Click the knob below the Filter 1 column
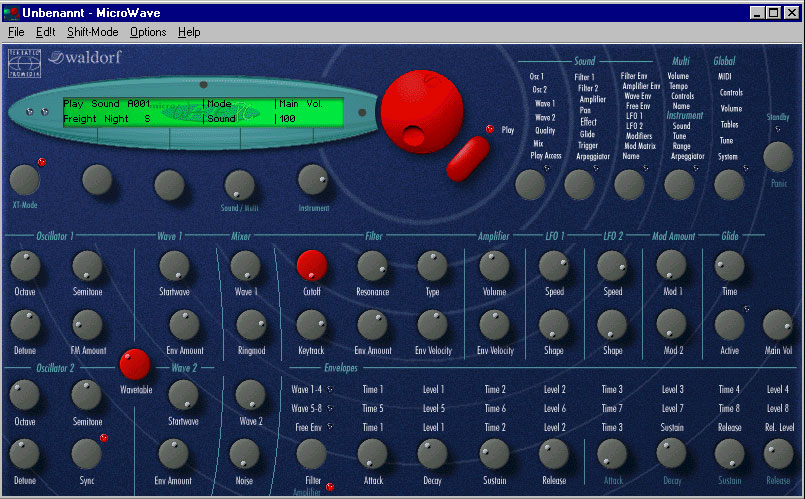 tap(579, 185)
